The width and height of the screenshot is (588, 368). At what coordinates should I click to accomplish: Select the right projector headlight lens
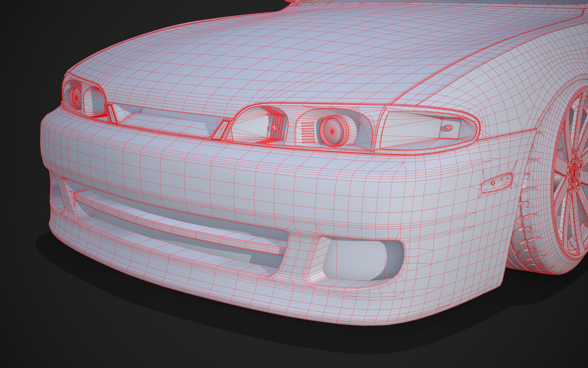point(333,131)
